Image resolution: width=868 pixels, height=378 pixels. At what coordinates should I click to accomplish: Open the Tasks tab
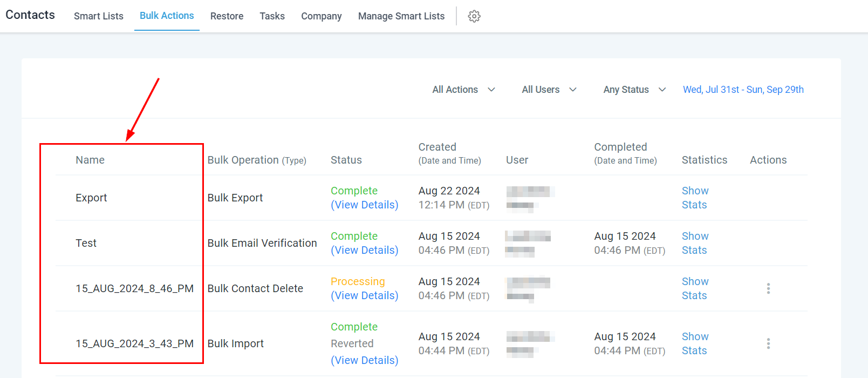272,16
